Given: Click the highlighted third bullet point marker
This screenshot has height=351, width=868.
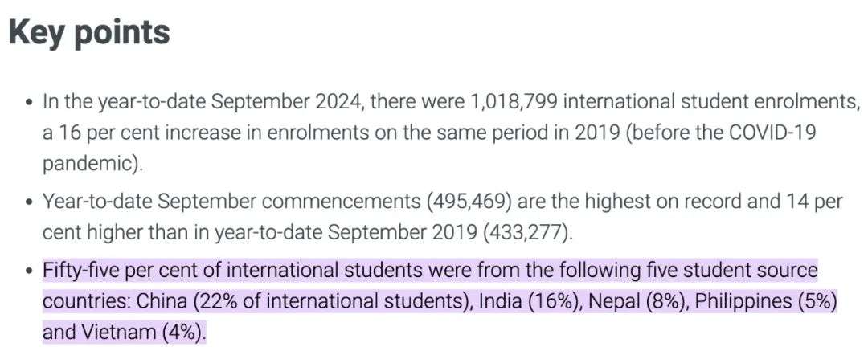Looking at the screenshot, I should tap(29, 270).
